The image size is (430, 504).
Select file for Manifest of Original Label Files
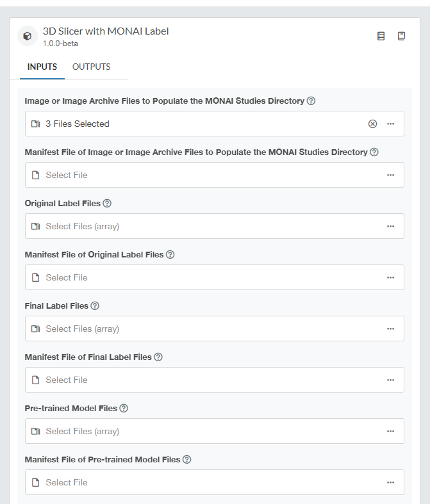pos(192,277)
